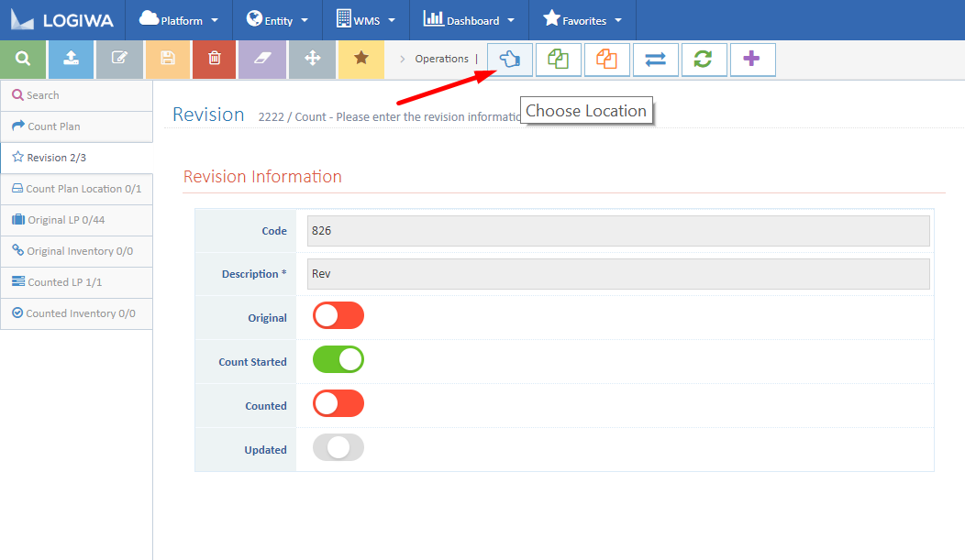Add a new record with the plus icon
The width and height of the screenshot is (965, 560).
(752, 59)
